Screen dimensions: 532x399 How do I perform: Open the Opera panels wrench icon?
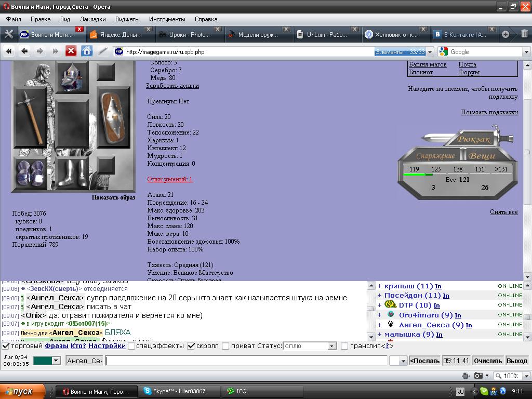[8, 34]
